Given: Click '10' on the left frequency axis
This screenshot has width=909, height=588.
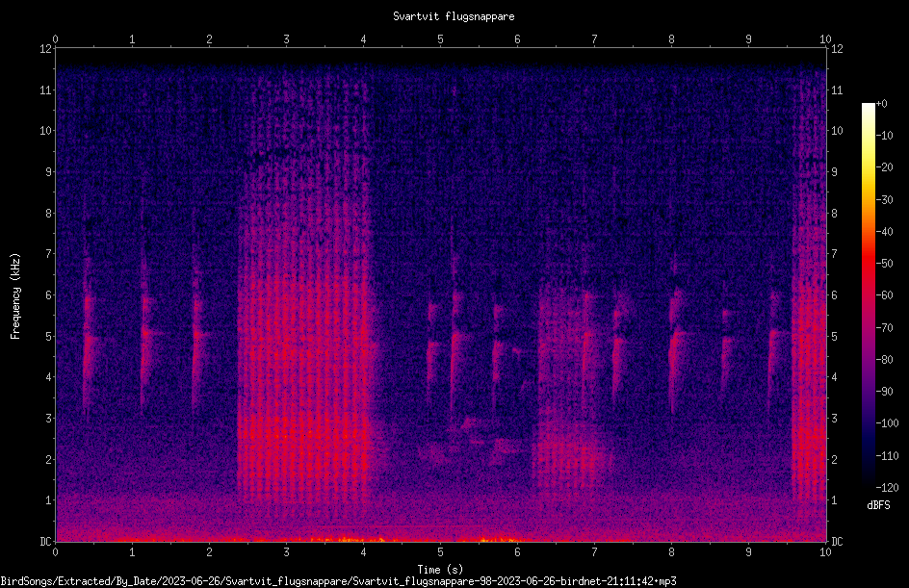Looking at the screenshot, I should point(45,131).
